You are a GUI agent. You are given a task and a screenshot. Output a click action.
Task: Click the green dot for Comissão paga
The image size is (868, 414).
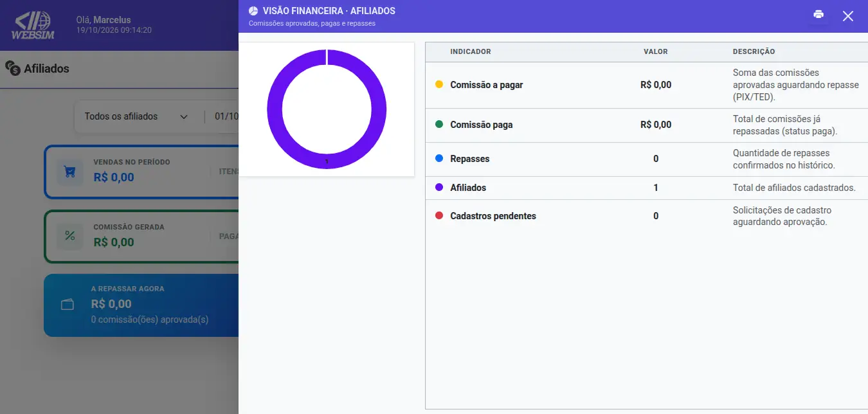439,124
